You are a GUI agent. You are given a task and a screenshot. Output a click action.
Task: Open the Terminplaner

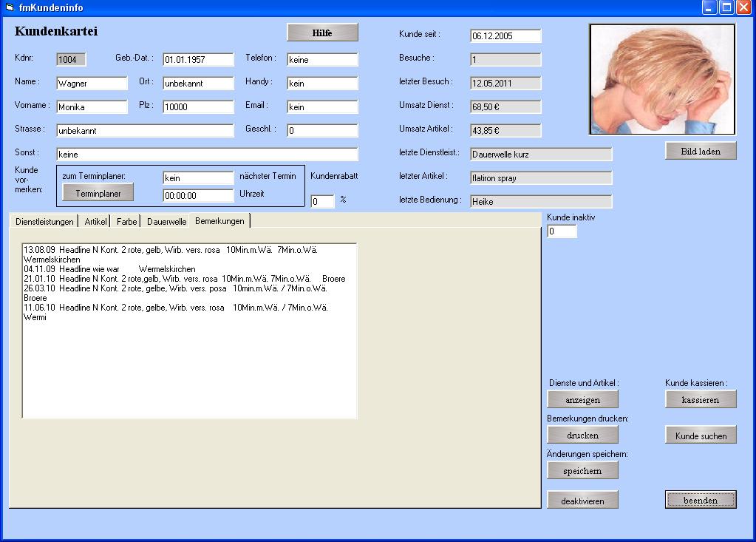98,192
